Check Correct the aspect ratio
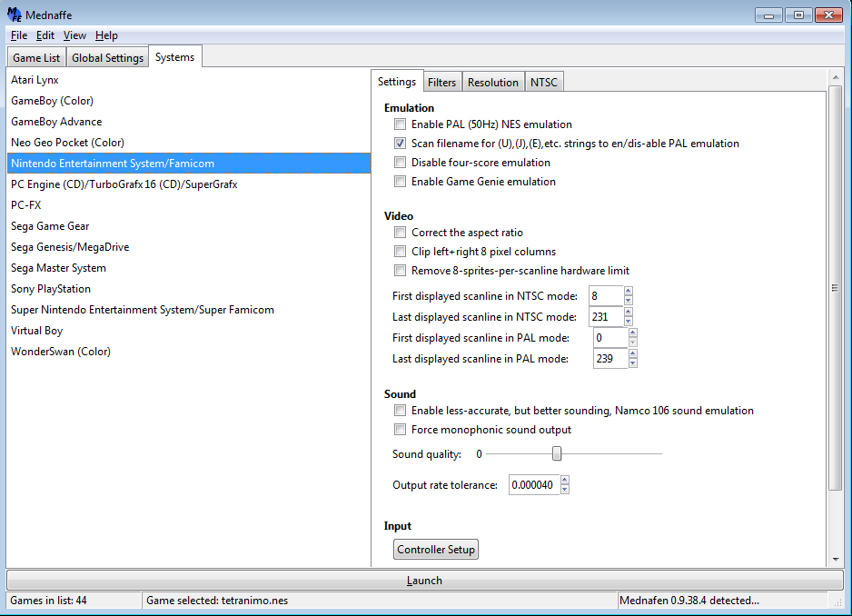The height and width of the screenshot is (616, 852). (400, 233)
